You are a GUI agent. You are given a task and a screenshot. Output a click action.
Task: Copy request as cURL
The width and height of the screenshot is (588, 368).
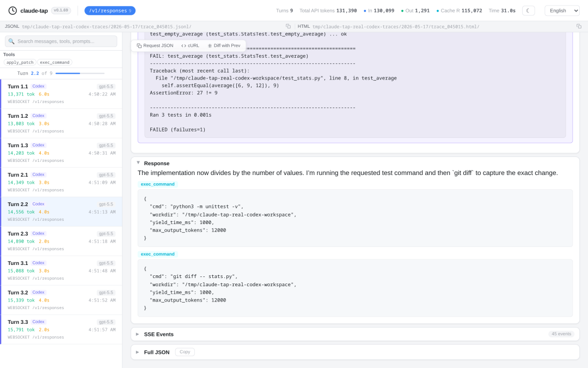[x=190, y=45]
